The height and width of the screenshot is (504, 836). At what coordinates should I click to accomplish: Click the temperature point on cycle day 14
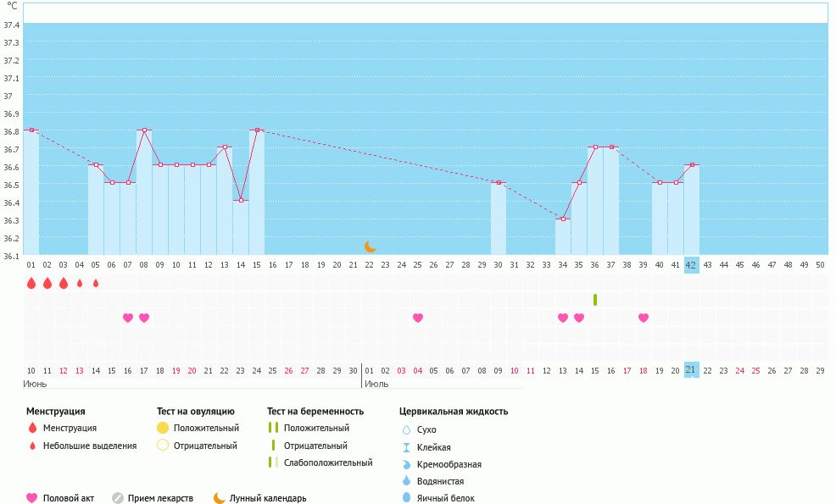(241, 200)
